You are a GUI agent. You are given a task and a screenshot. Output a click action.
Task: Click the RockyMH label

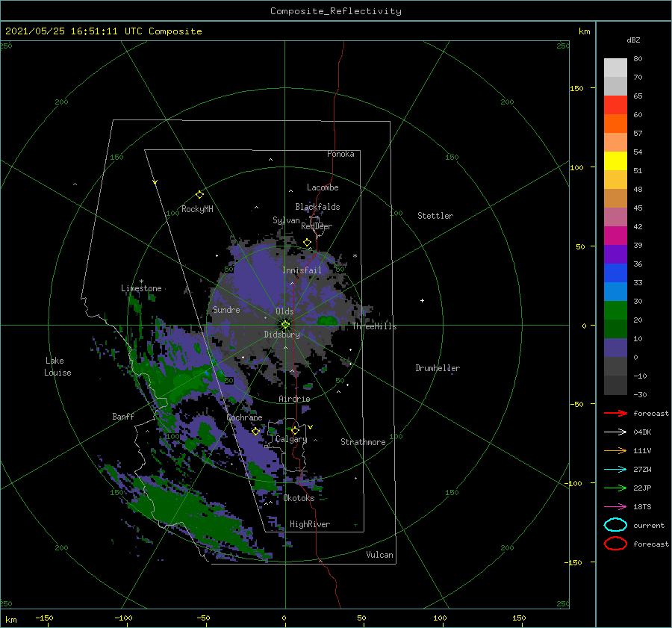click(x=197, y=209)
